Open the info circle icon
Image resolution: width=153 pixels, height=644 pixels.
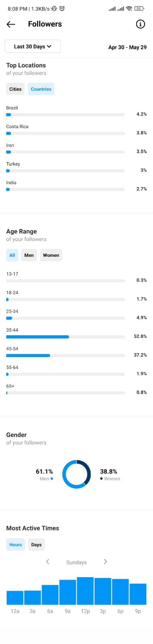pyautogui.click(x=140, y=24)
